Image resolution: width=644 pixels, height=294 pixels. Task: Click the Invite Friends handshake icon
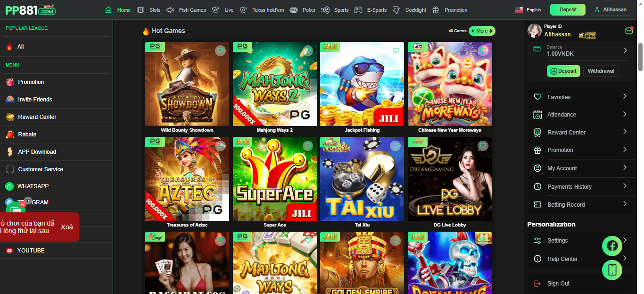tap(10, 100)
